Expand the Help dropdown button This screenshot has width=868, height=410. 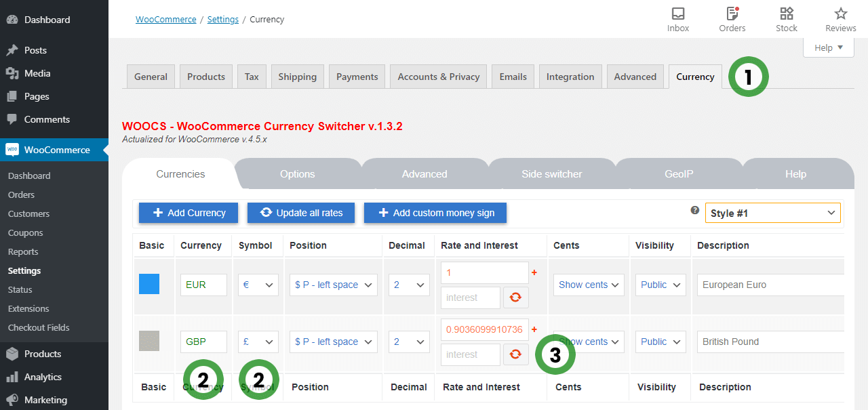pyautogui.click(x=829, y=48)
